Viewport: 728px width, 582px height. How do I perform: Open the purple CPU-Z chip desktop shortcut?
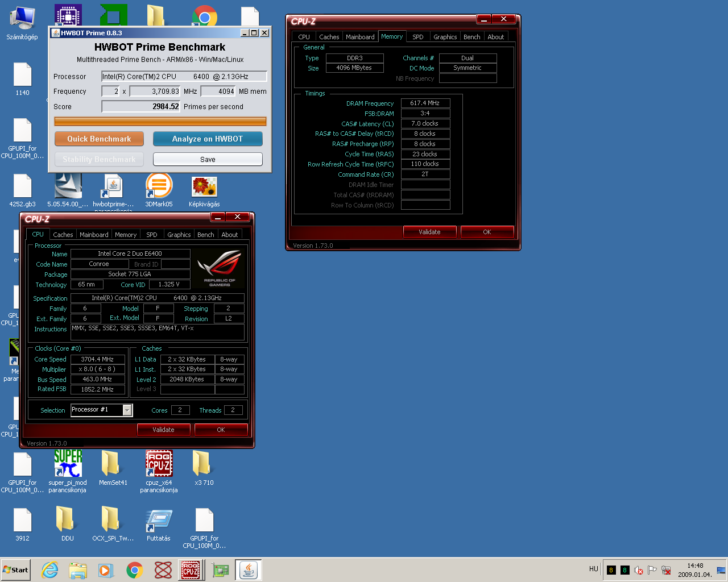coord(68,15)
